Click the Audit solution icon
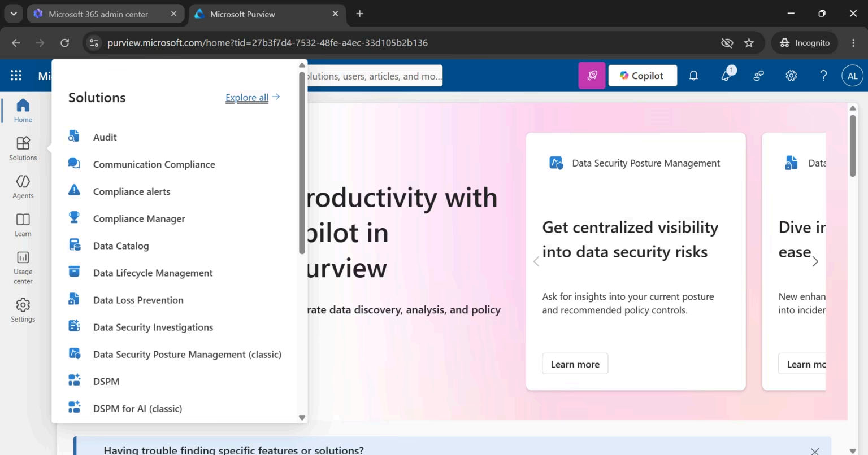This screenshot has width=868, height=455. pos(74,136)
